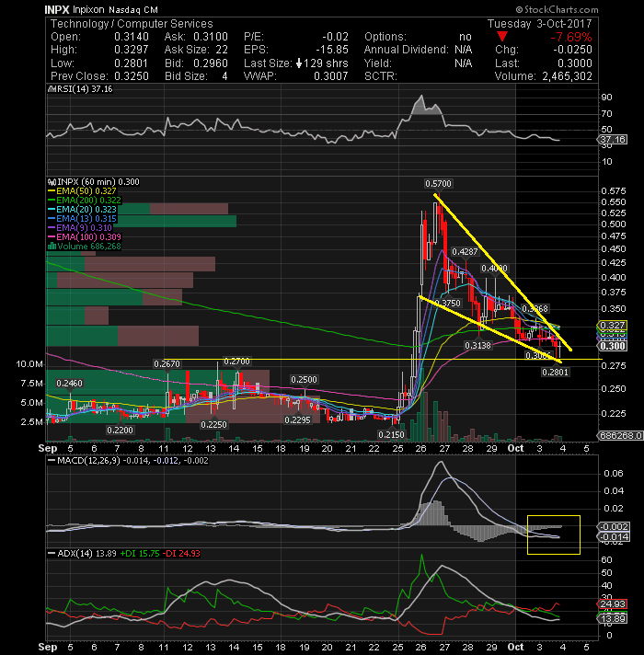This screenshot has width=644, height=655.
Task: Click the 37.16 flag on the RSI axis
Action: (613, 140)
